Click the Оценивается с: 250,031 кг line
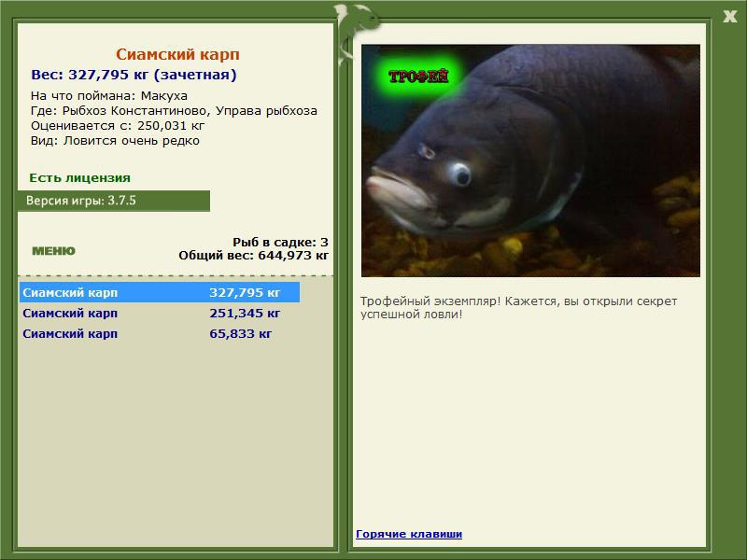Viewport: 747px width, 560px height. [x=118, y=126]
